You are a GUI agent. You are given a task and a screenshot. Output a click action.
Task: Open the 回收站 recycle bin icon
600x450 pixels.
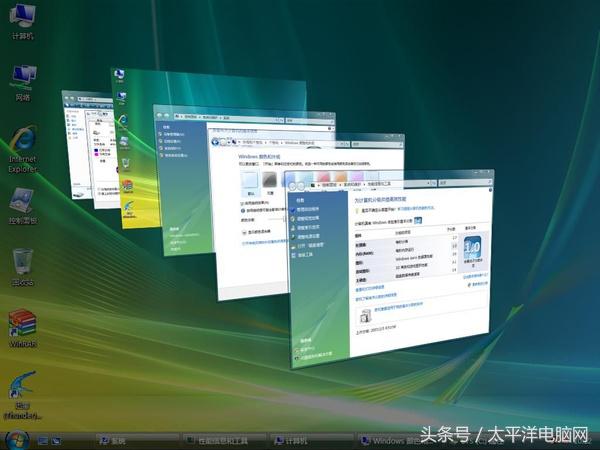23,267
